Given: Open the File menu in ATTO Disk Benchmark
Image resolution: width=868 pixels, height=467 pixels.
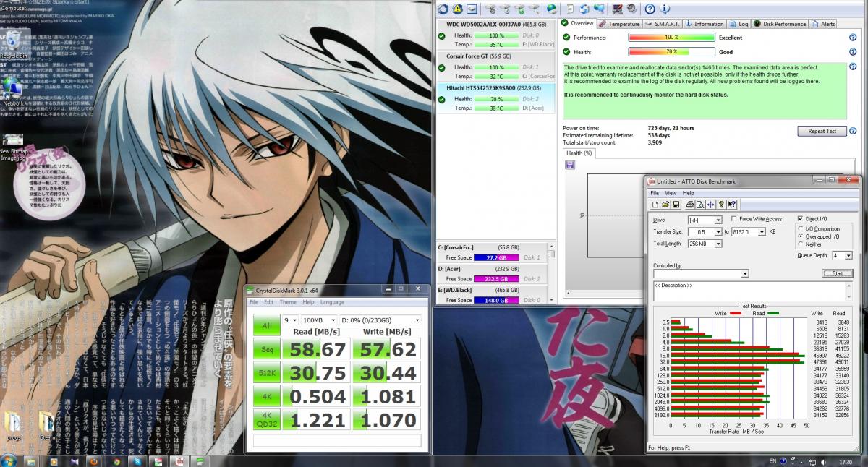Looking at the screenshot, I should 655,193.
